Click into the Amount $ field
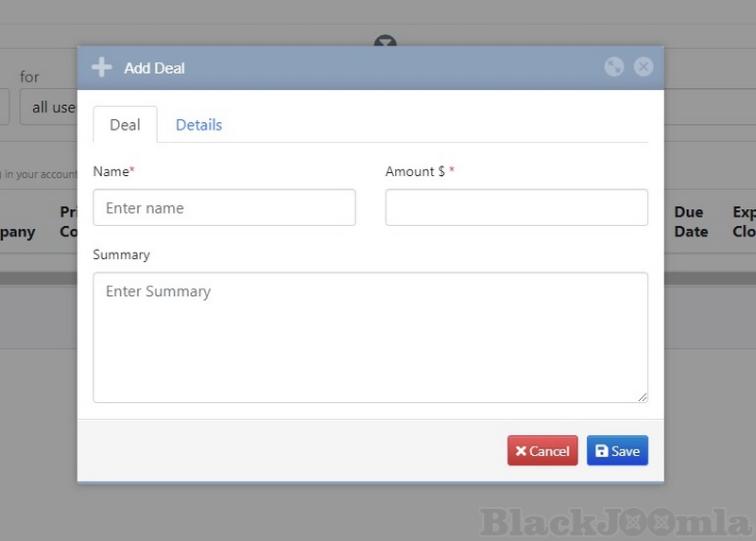756x541 pixels. point(516,208)
